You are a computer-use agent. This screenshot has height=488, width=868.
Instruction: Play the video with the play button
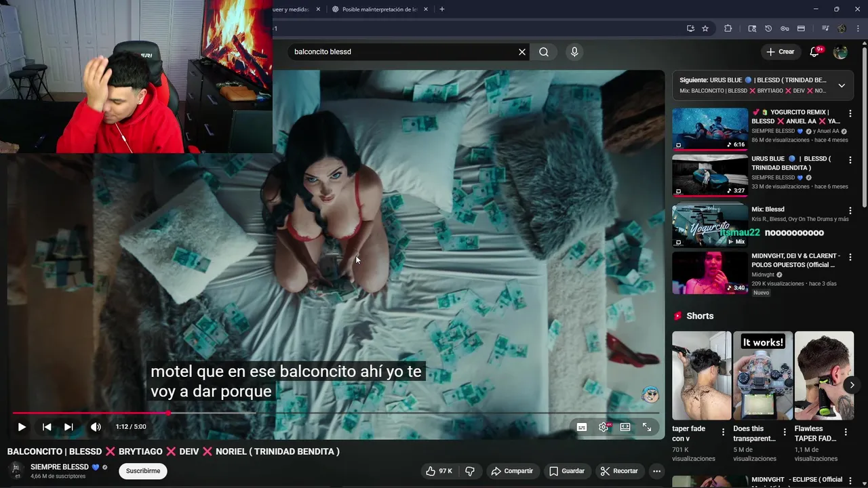point(22,427)
